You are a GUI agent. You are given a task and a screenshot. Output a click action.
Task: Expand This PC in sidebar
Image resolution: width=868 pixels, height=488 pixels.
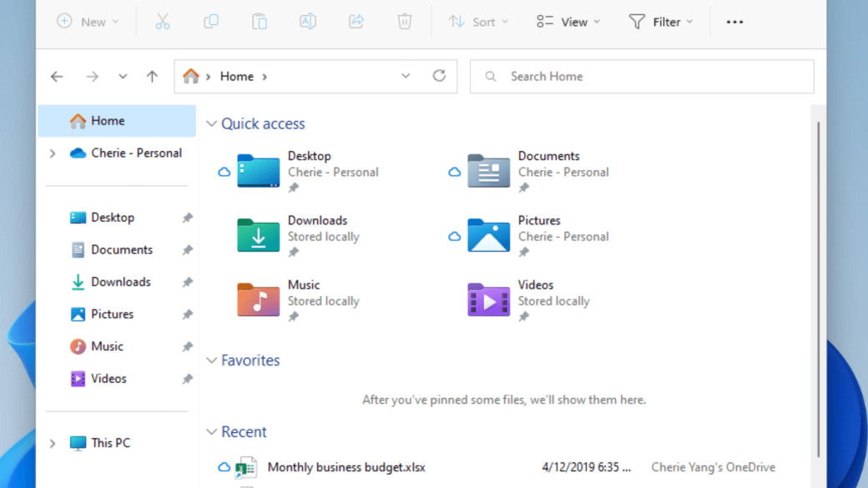(53, 443)
